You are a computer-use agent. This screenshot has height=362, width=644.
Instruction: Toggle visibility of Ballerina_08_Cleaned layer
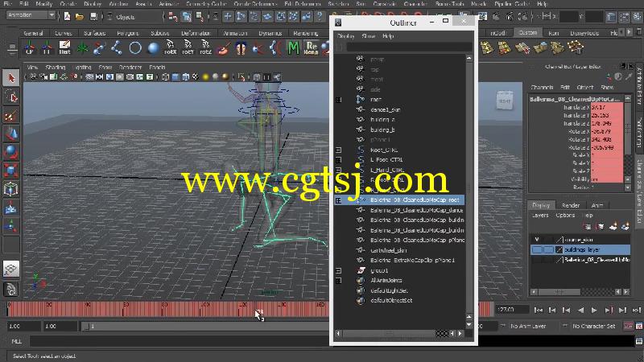point(536,260)
